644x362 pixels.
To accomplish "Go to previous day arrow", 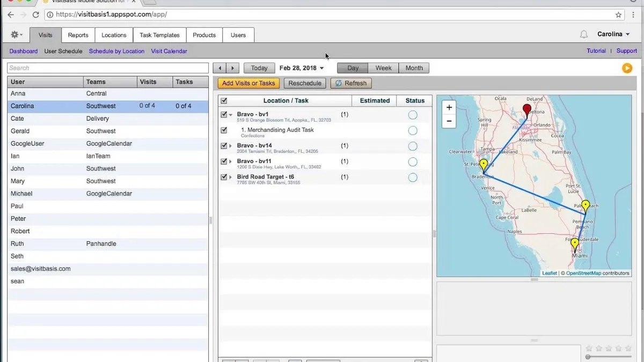I will [x=219, y=68].
